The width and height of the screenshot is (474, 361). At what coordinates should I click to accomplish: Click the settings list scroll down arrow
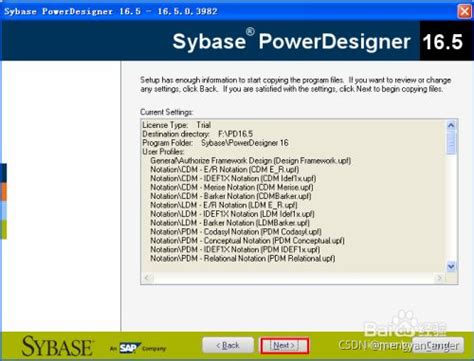[451, 266]
